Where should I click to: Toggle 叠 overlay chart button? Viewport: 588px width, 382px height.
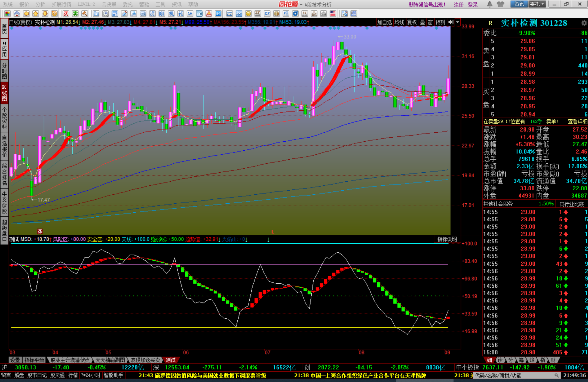click(x=422, y=22)
